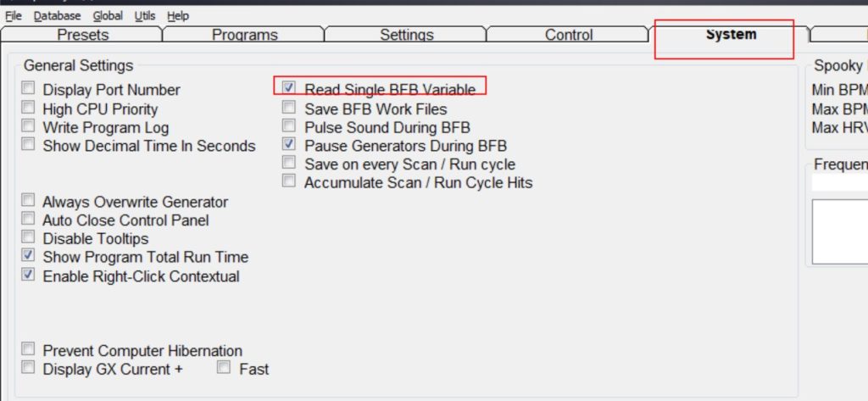Uncheck Read Single BFB Variable
Viewport: 868px width, 401px height.
click(290, 88)
